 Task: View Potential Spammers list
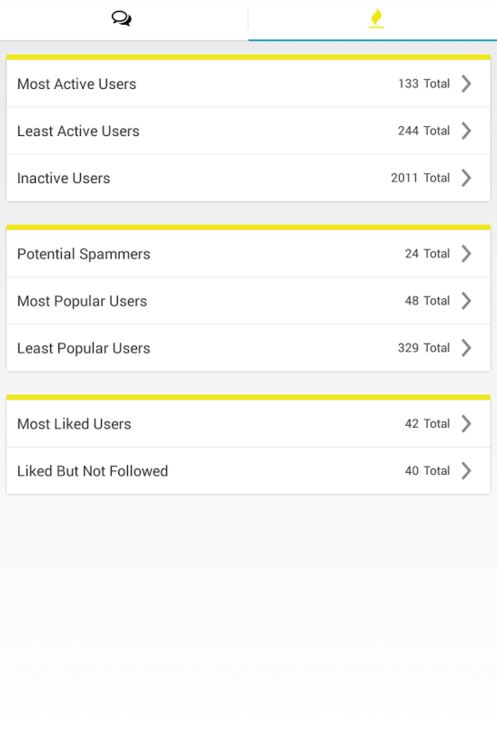[x=248, y=254]
